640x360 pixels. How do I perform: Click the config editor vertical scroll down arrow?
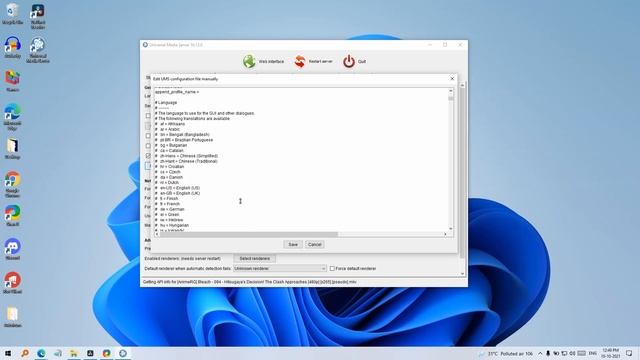click(x=451, y=229)
